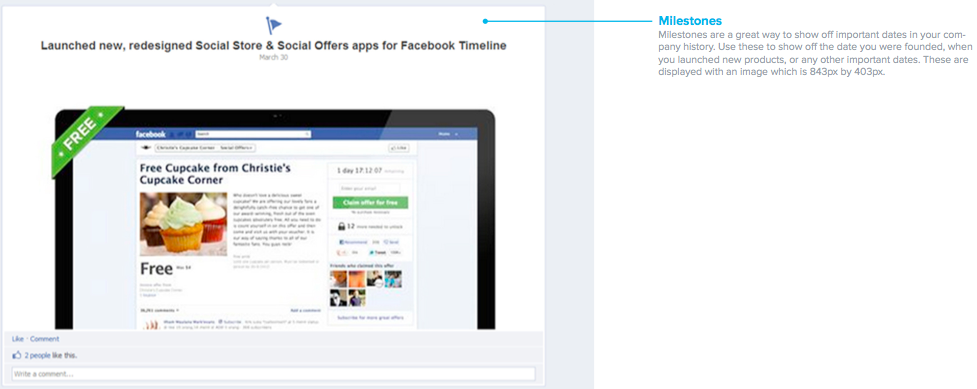Click the 'Add a comment' link in the image
977x389 pixels.
point(305,310)
